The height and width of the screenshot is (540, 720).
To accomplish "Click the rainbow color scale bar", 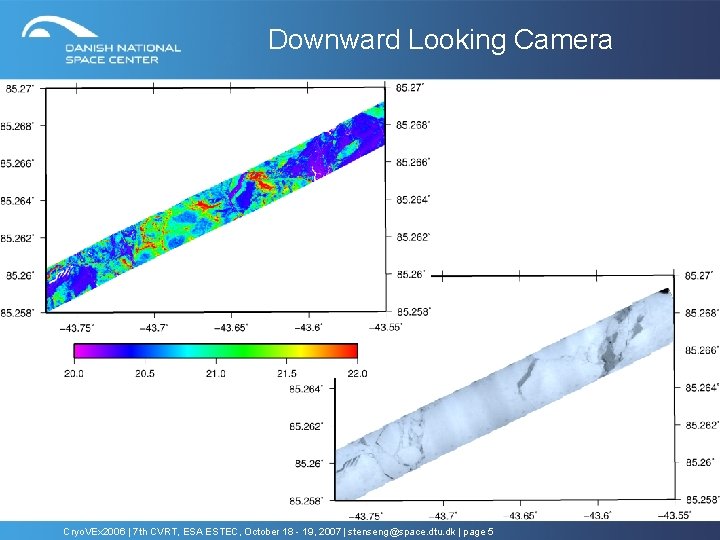I will 215,351.
